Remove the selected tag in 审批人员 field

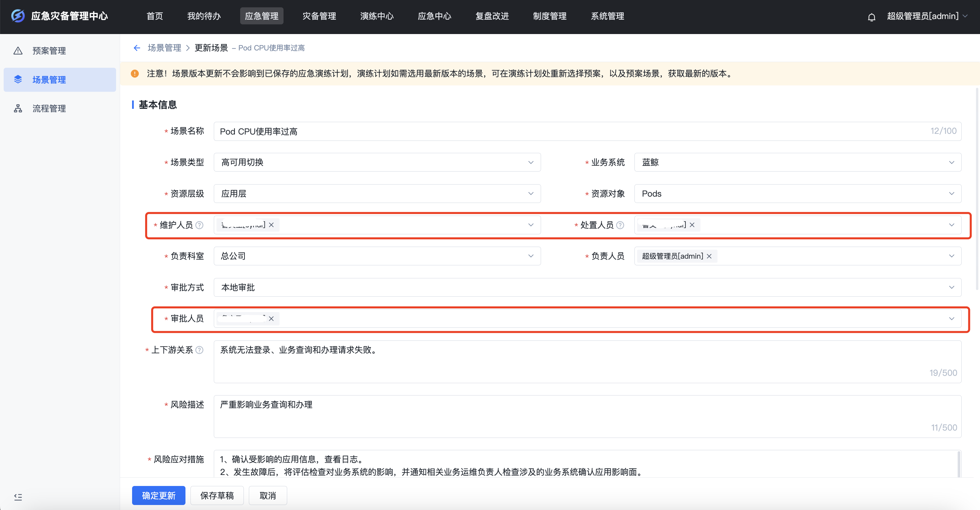click(x=271, y=318)
